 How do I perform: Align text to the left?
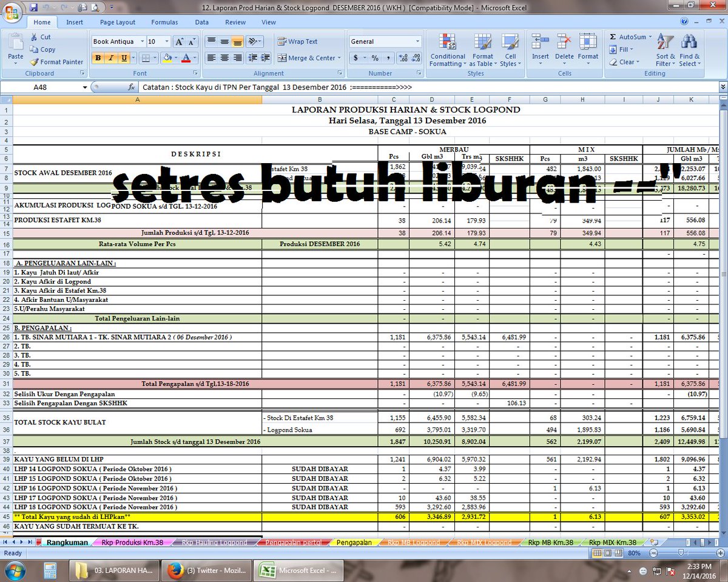click(x=211, y=58)
